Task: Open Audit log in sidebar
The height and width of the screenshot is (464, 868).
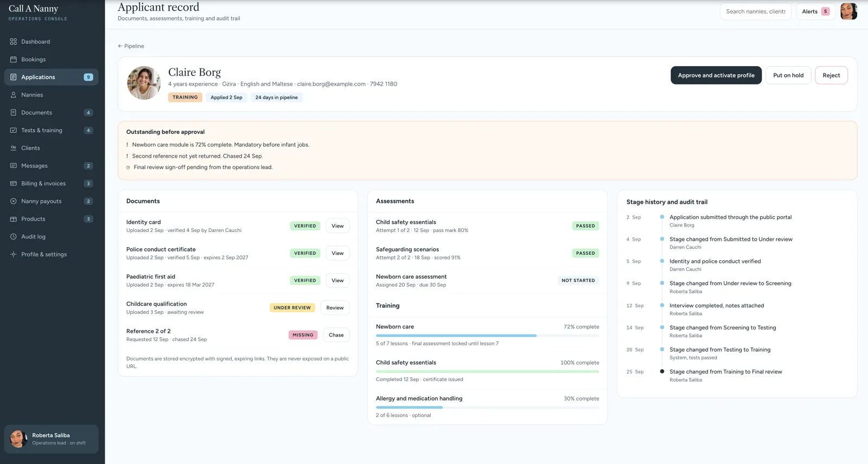Action: [52, 236]
